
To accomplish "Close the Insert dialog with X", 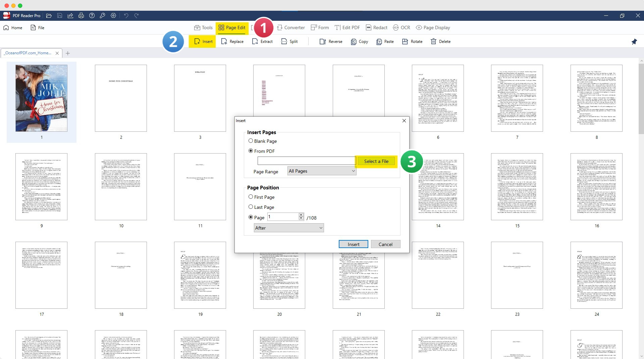I will 404,121.
